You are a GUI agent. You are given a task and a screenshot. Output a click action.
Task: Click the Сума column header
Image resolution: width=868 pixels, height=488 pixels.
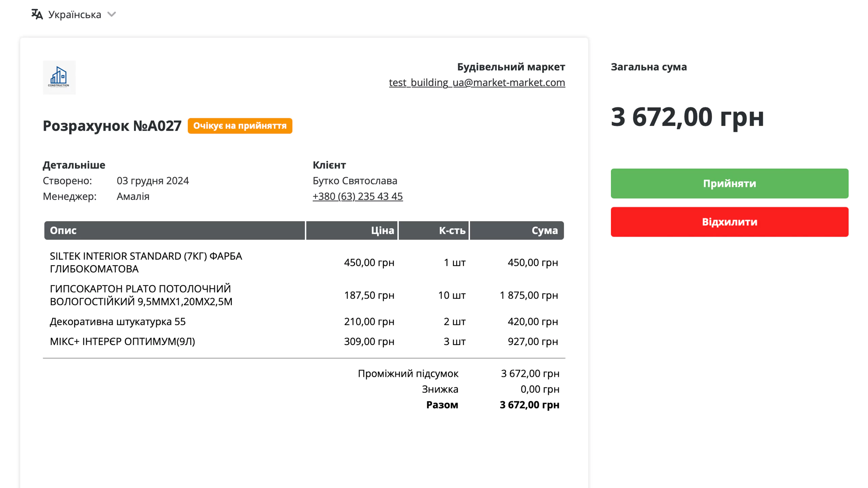coord(517,230)
